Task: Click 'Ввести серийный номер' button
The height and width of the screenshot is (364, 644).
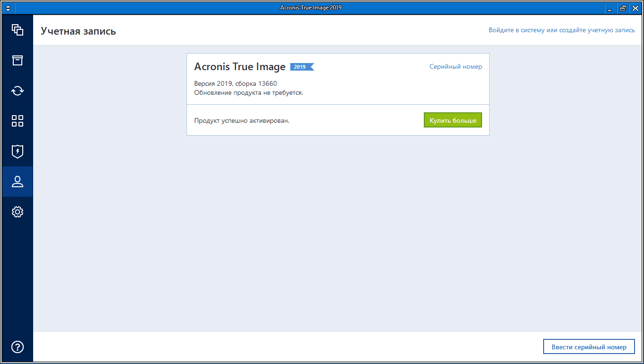Action: pyautogui.click(x=589, y=347)
